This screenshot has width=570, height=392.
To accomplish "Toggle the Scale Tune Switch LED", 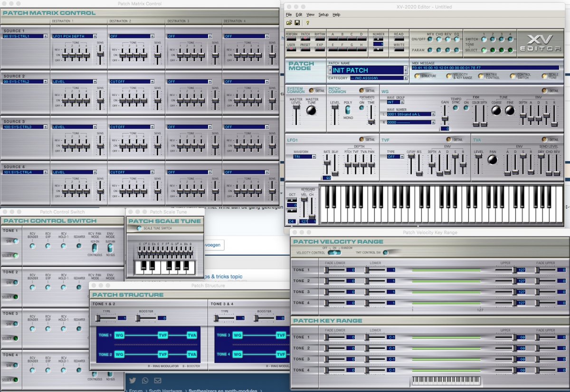I will tap(139, 229).
